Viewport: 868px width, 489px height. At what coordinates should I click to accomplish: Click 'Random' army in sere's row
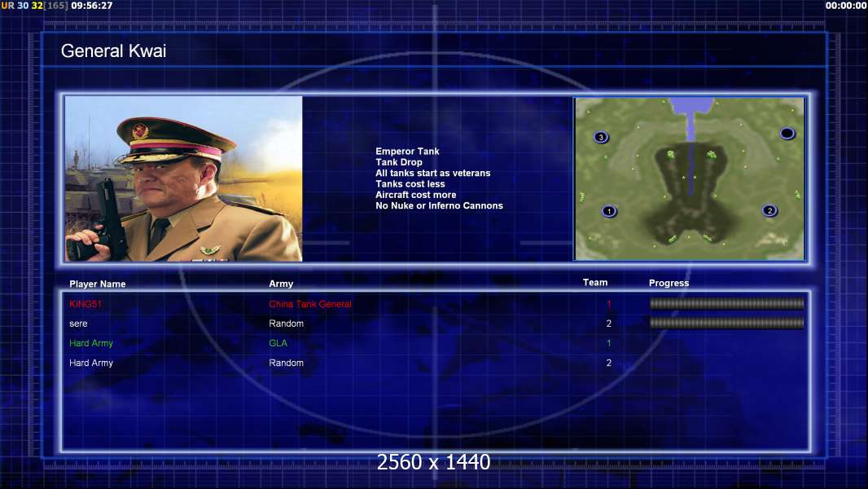(286, 324)
